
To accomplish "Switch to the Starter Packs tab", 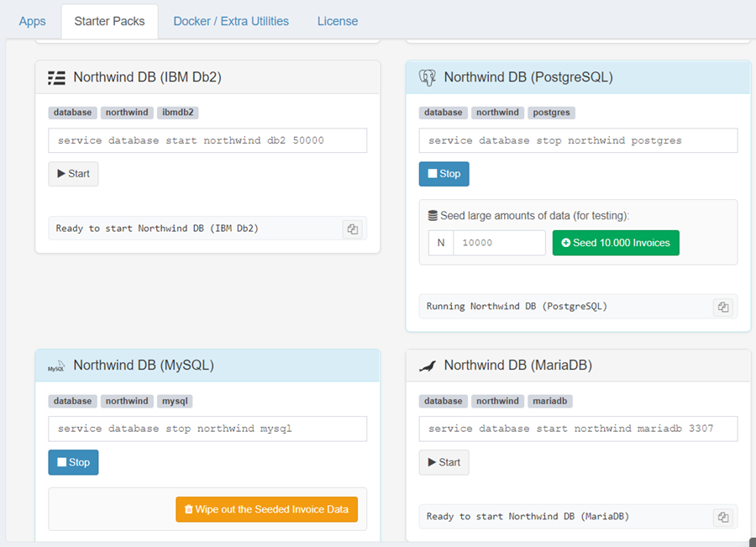I will click(x=109, y=21).
